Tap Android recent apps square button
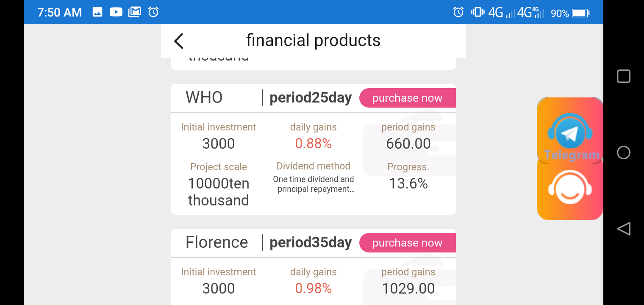This screenshot has width=644, height=305. [623, 76]
